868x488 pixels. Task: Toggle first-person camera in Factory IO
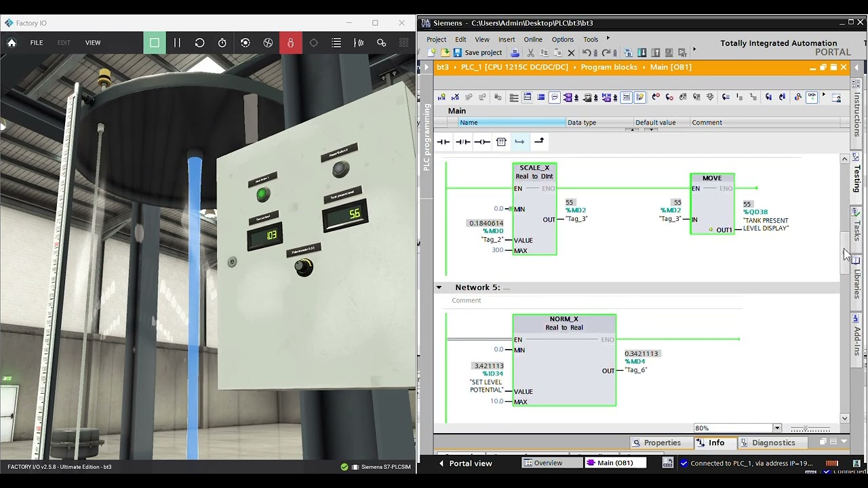[x=290, y=43]
